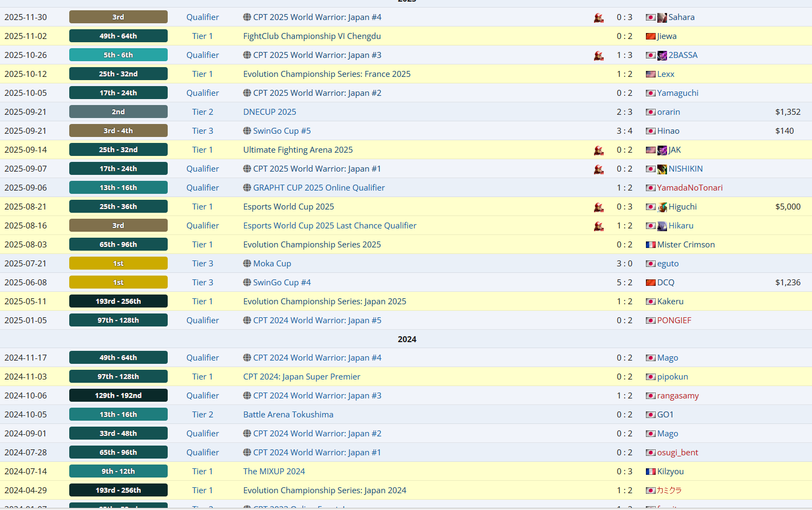Click the globe icon beside CPT 2024 World Warrior: Japan #3
812x510 pixels.
(247, 396)
